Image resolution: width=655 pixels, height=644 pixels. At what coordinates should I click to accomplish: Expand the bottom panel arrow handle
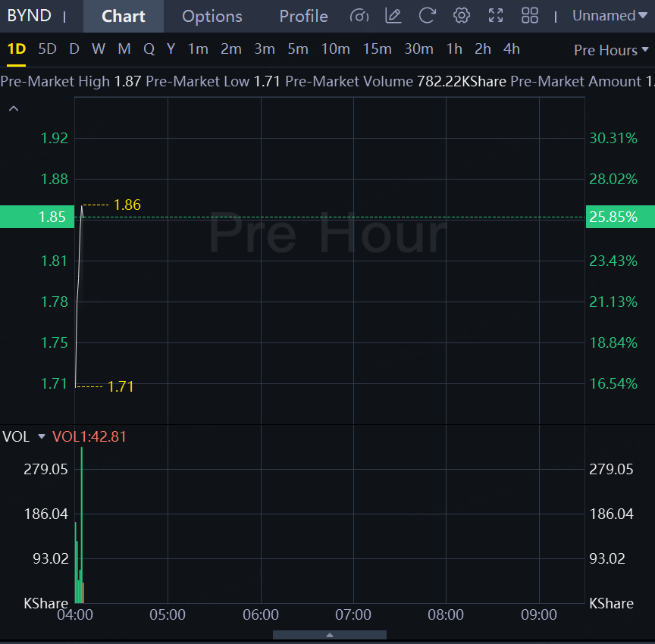point(330,635)
